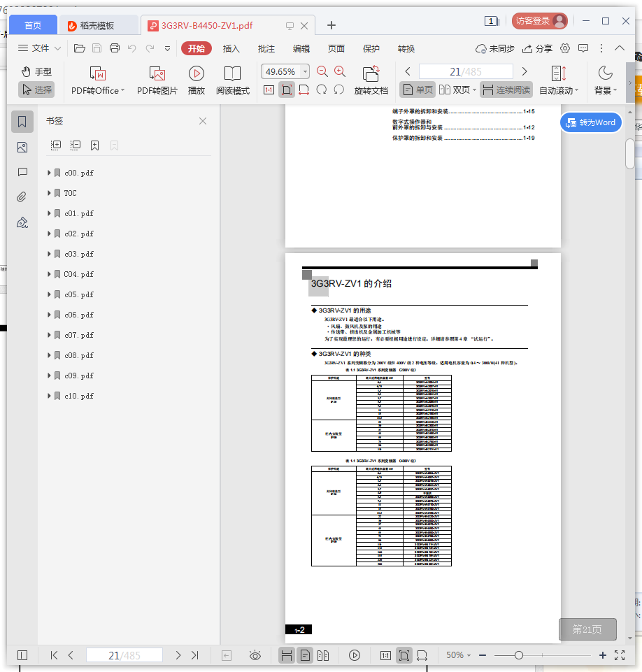Go to next page using ribbon arrow
642x672 pixels.
(x=524, y=71)
